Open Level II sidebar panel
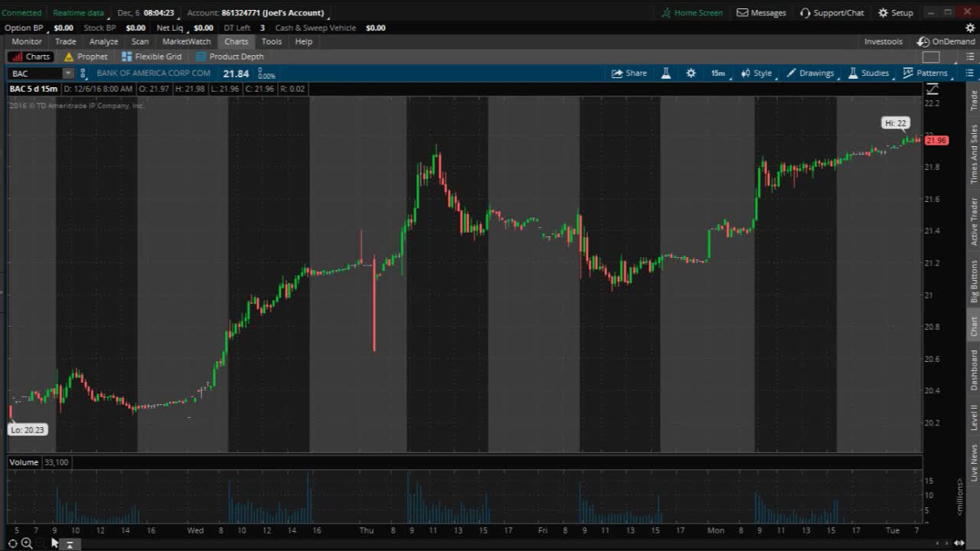The height and width of the screenshot is (551, 980). [974, 417]
